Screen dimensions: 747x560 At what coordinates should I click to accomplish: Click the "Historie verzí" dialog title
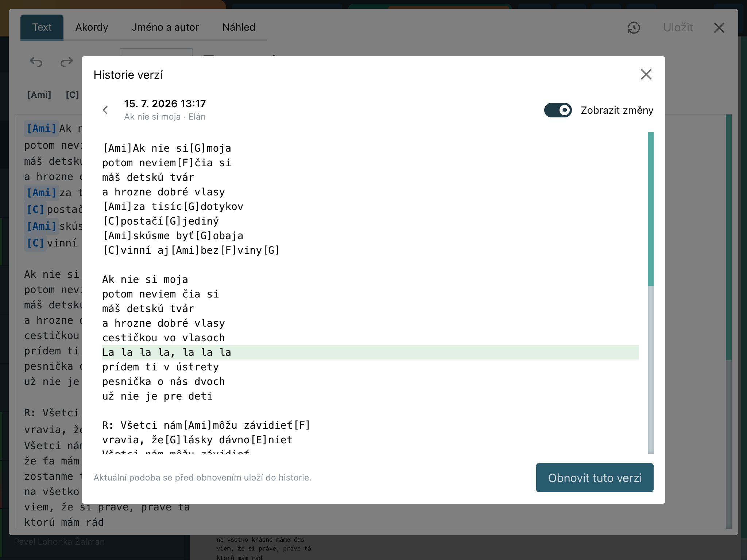(x=128, y=75)
